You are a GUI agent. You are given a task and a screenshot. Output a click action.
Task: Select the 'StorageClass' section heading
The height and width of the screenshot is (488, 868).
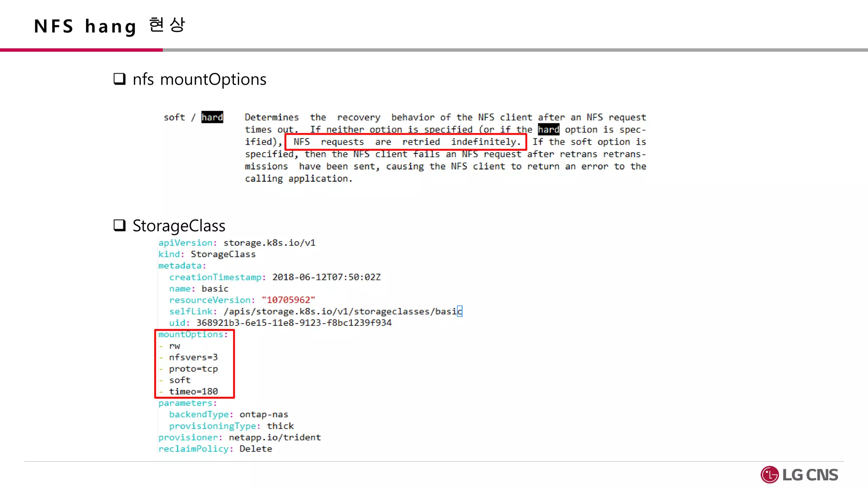coord(179,226)
